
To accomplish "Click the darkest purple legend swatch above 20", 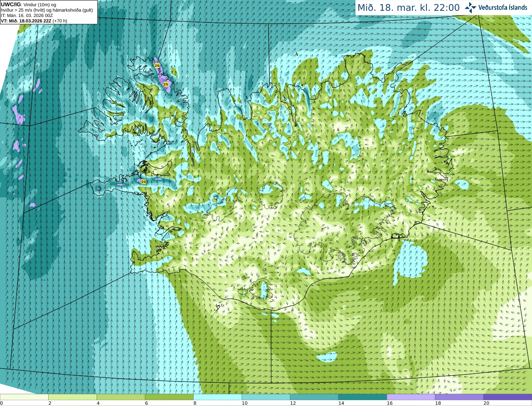I will tap(507, 397).
